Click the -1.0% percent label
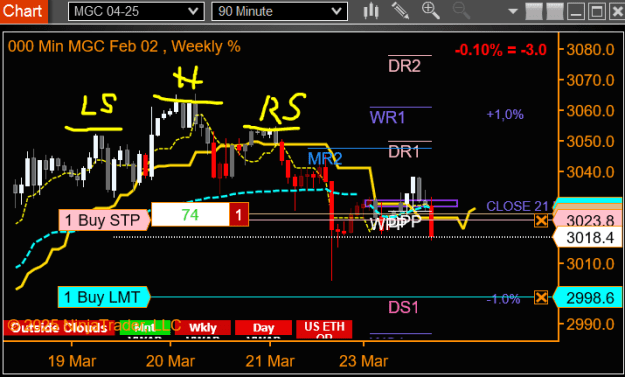 click(503, 299)
